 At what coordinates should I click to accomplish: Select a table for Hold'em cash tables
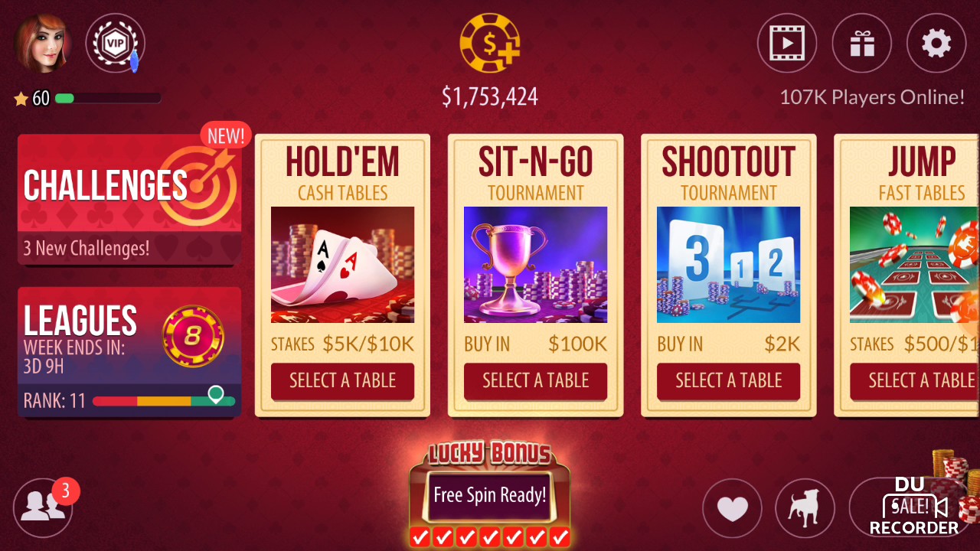(x=342, y=380)
